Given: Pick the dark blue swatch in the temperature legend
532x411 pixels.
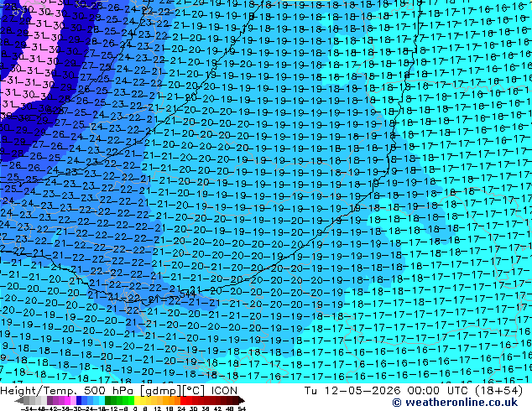Looking at the screenshot, I should pyautogui.click(x=79, y=400).
